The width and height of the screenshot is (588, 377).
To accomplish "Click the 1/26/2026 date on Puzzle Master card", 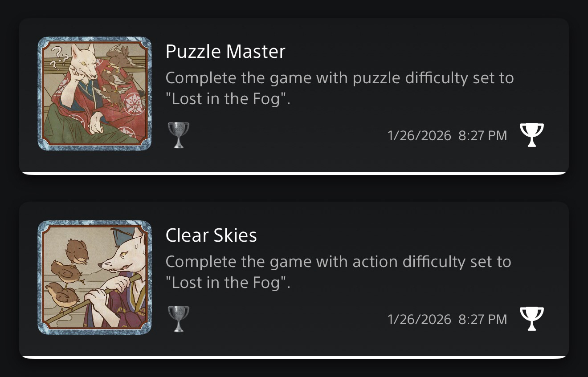I will (x=419, y=136).
